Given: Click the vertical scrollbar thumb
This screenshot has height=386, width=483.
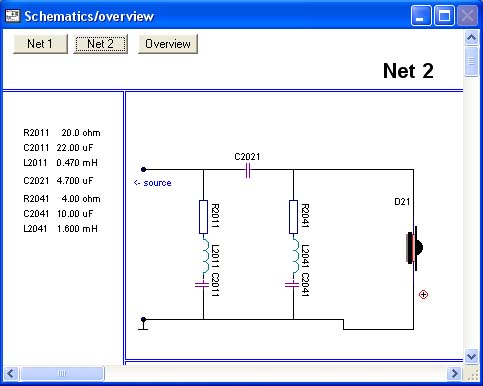Looking at the screenshot, I should tap(471, 62).
